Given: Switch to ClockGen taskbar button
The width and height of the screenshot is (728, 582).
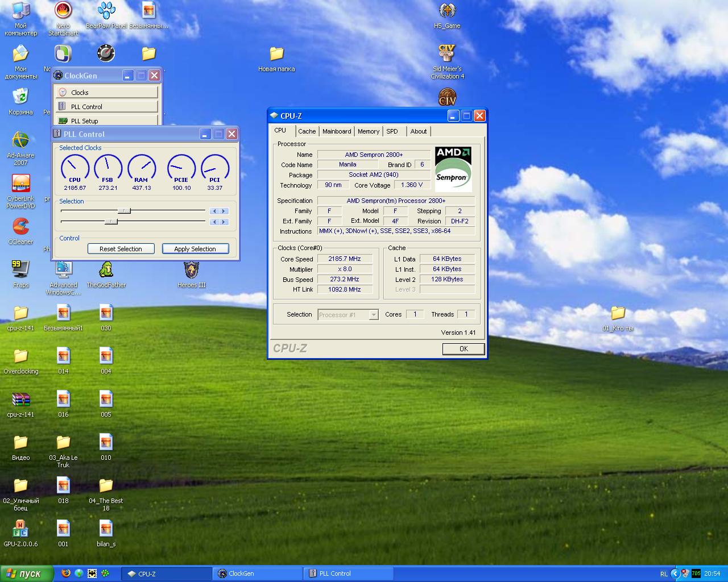Looking at the screenshot, I should [258, 573].
